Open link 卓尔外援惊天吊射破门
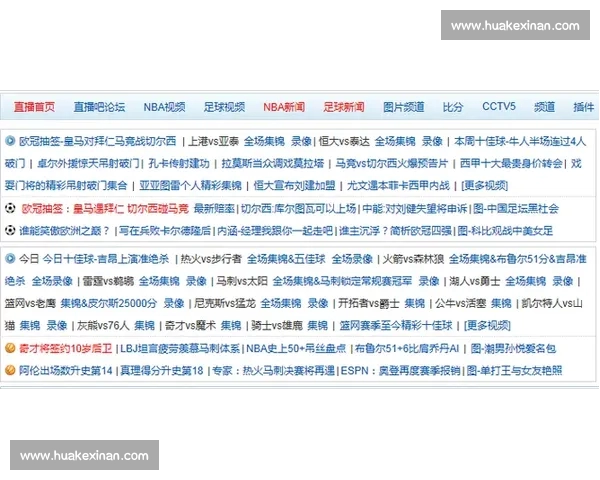 (x=88, y=163)
